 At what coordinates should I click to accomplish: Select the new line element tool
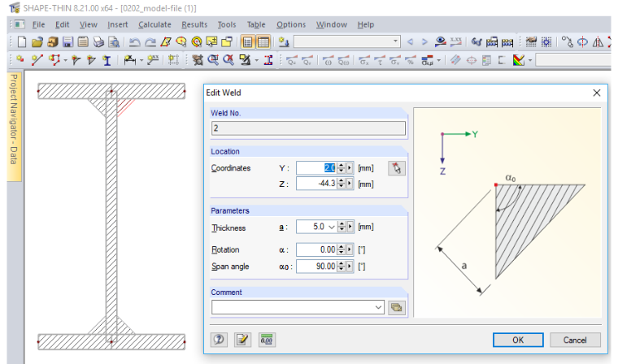point(37,60)
